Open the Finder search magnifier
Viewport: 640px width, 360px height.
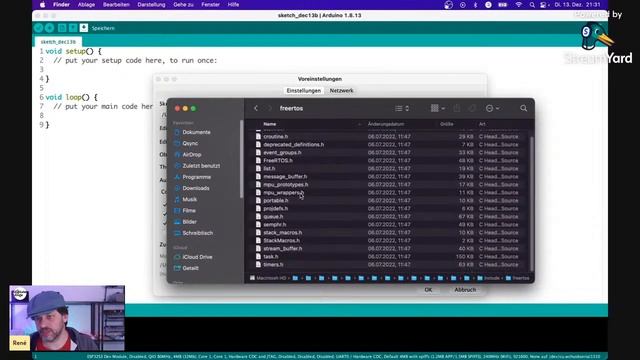(523, 108)
